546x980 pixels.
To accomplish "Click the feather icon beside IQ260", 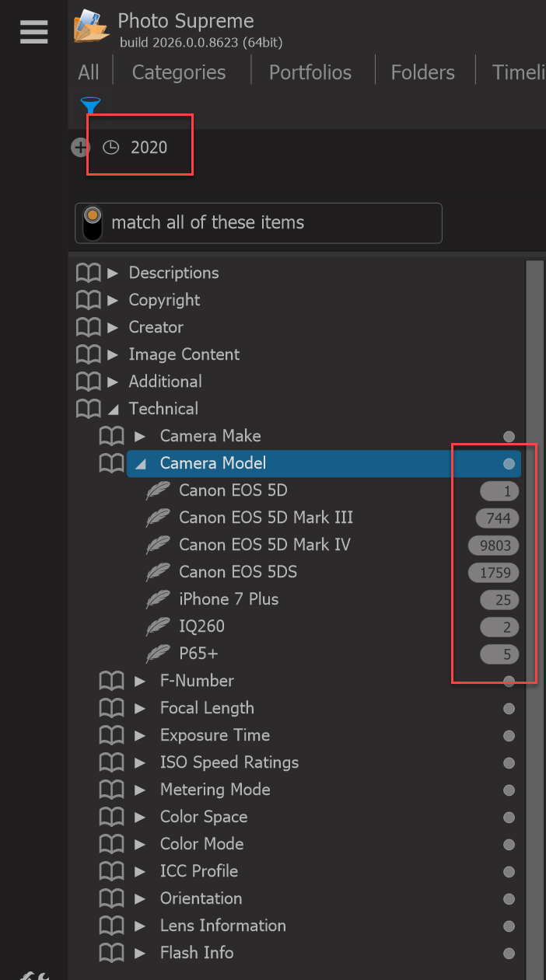I will pyautogui.click(x=158, y=626).
